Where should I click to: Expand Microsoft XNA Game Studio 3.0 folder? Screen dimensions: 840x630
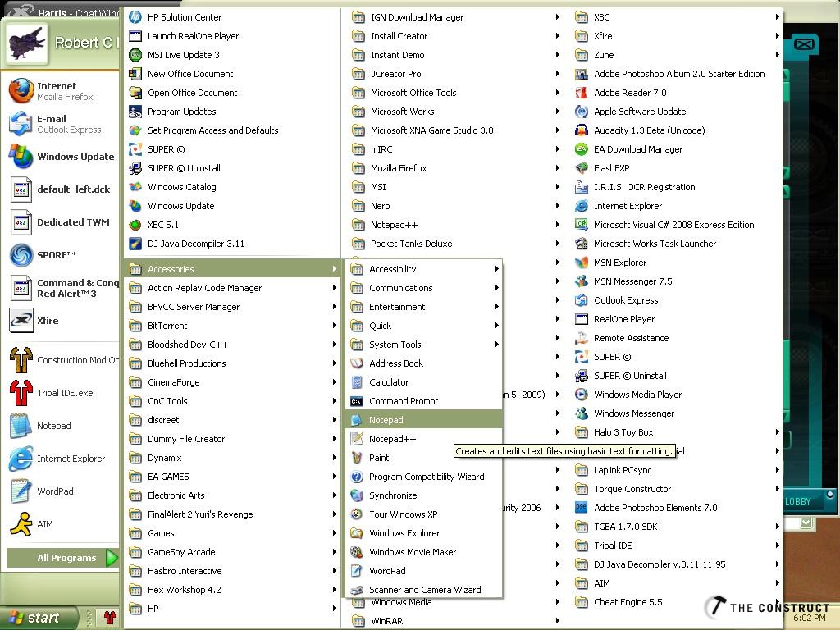click(454, 130)
